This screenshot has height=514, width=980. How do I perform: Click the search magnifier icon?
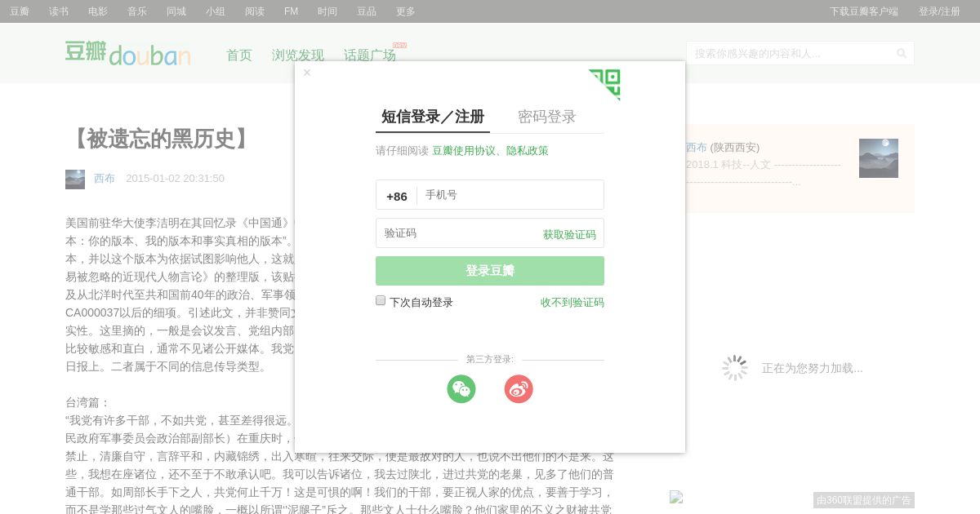[902, 54]
